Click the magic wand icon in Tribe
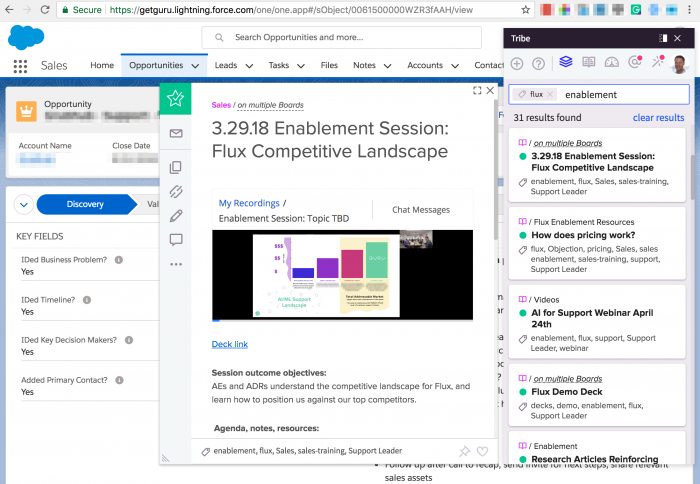Viewport: 700px width, 484px height. coord(658,62)
